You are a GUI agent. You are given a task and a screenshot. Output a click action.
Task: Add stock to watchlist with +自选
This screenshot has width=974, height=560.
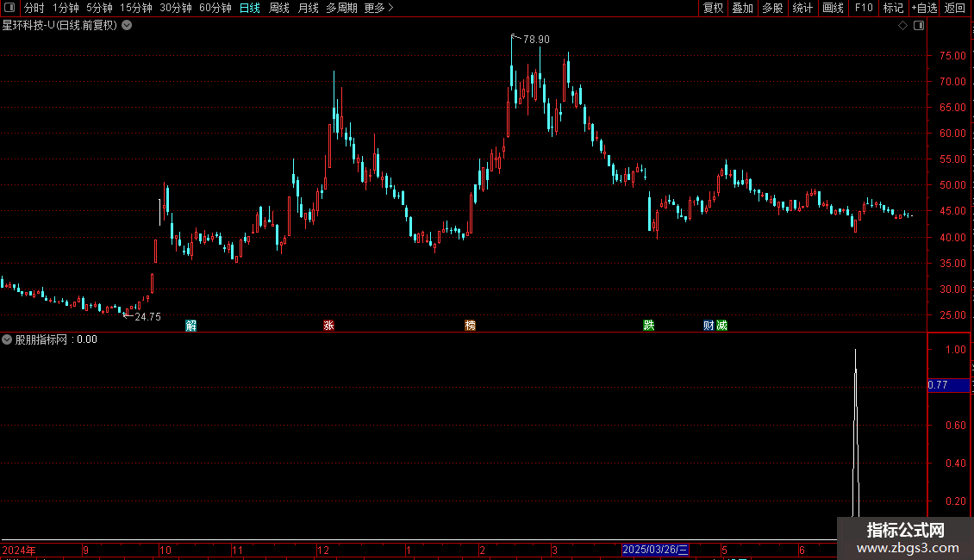tap(924, 8)
